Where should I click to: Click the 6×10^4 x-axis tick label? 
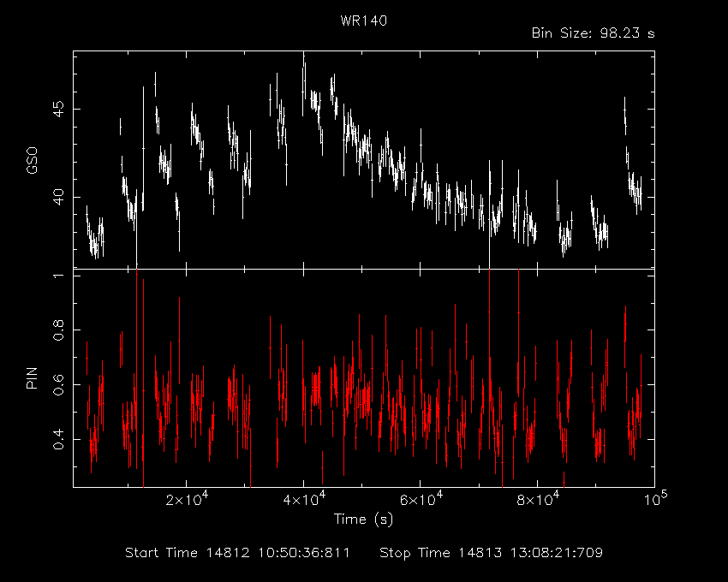pyautogui.click(x=421, y=499)
